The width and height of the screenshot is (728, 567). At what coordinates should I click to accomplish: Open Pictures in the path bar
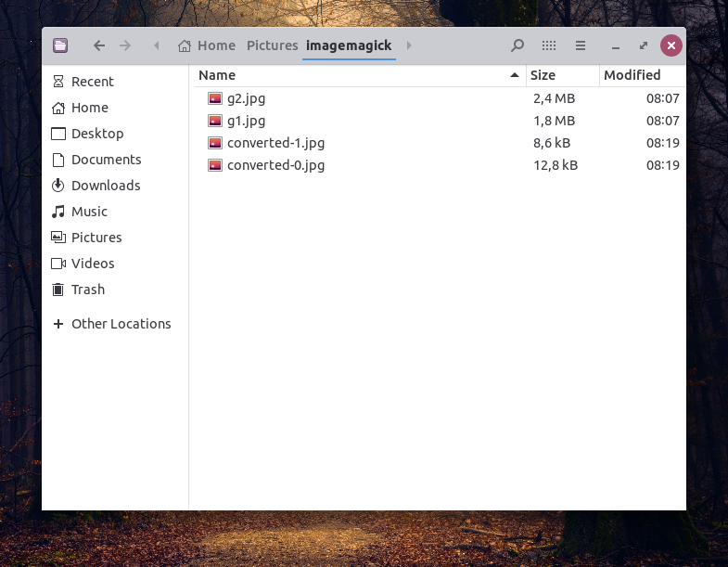[272, 45]
